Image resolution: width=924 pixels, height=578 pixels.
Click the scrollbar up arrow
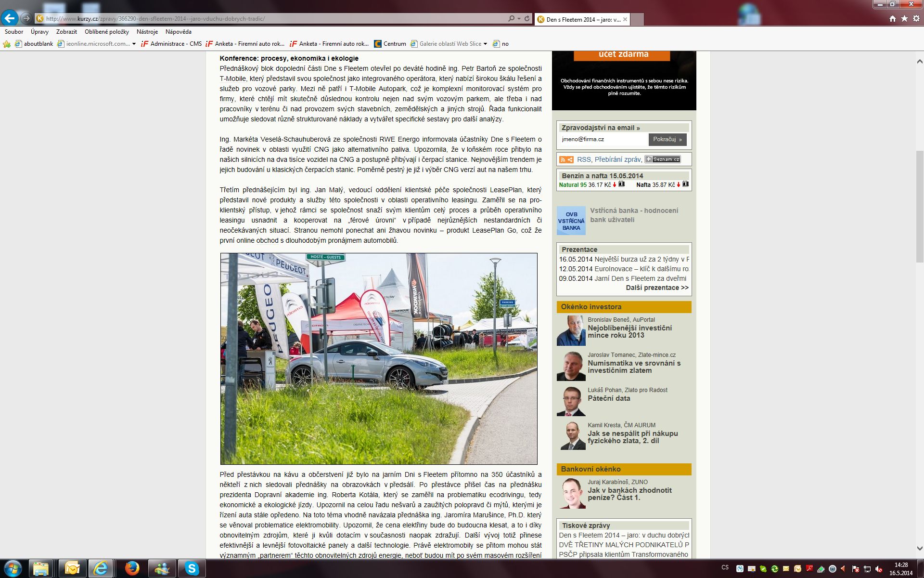(920, 62)
